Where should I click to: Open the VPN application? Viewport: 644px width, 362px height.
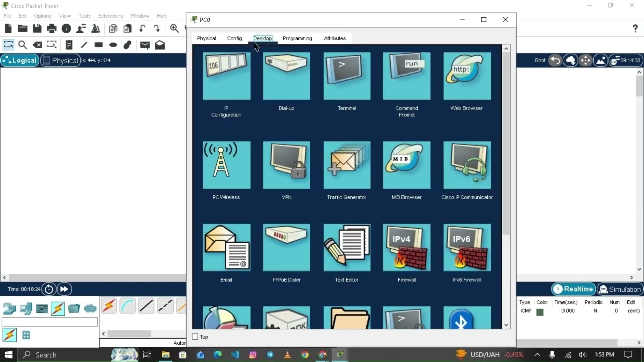click(x=286, y=165)
